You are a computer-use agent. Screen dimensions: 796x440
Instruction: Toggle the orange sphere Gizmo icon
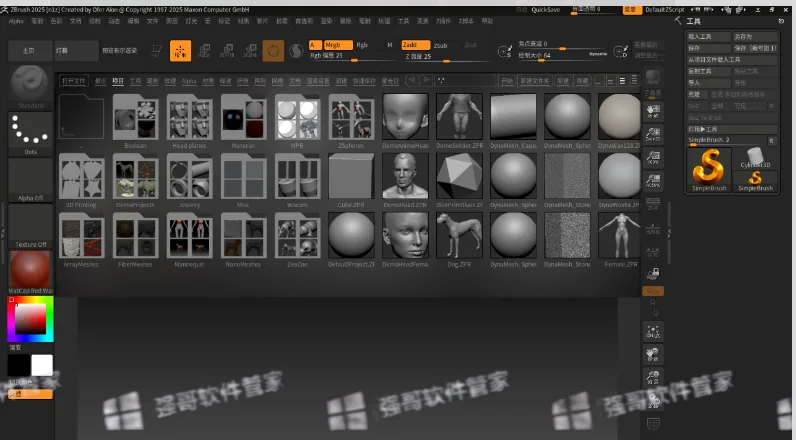pos(273,51)
